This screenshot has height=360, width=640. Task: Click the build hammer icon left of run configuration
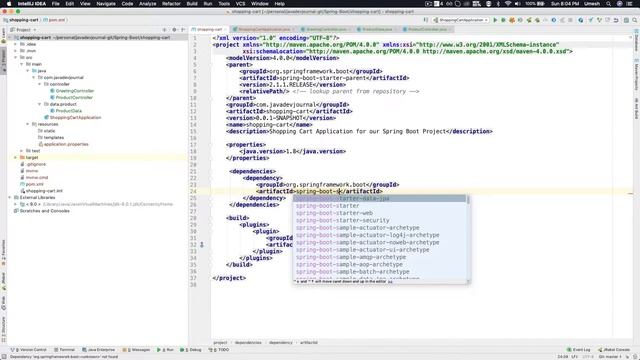(426, 20)
